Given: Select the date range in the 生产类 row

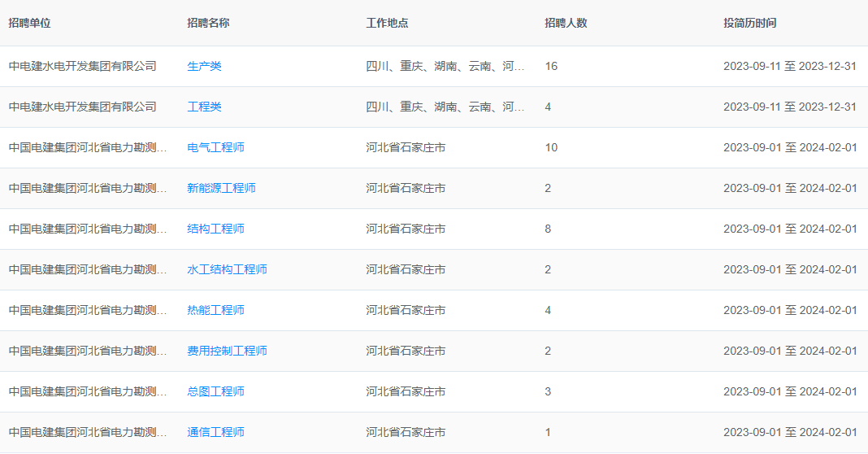Looking at the screenshot, I should [x=790, y=66].
